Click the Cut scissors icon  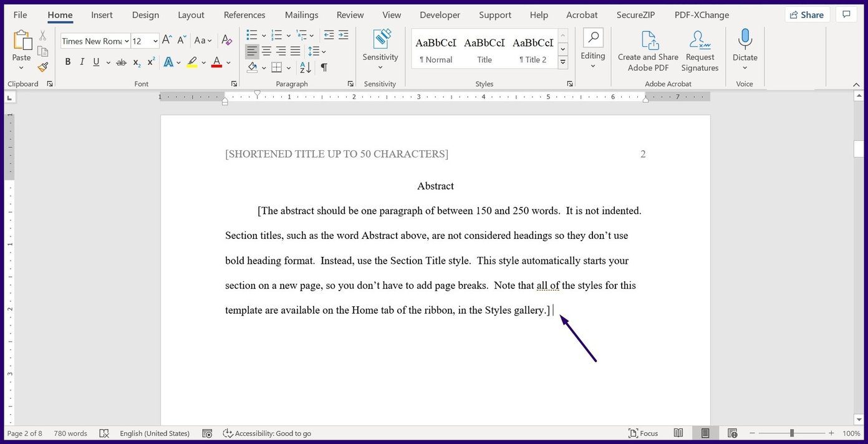[x=43, y=36]
